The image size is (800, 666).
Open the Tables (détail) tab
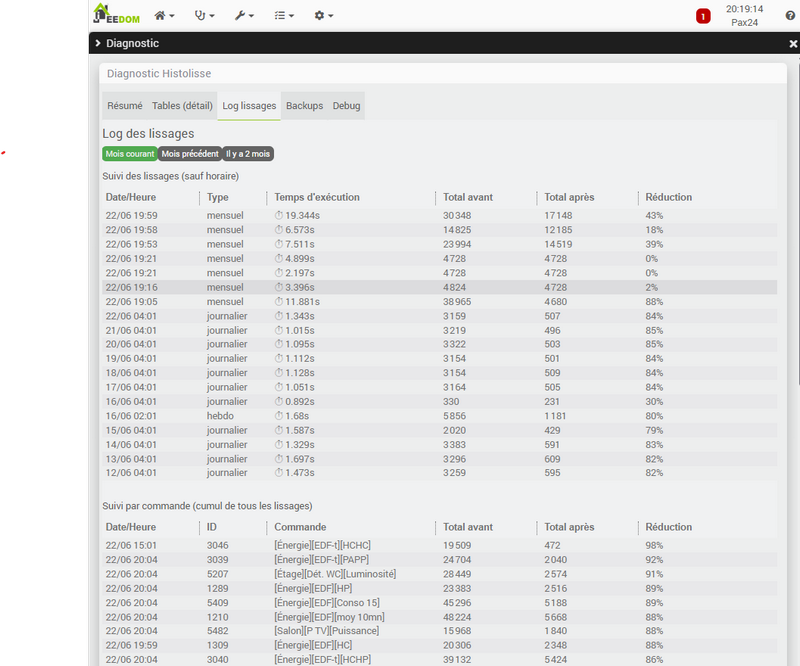pos(182,106)
